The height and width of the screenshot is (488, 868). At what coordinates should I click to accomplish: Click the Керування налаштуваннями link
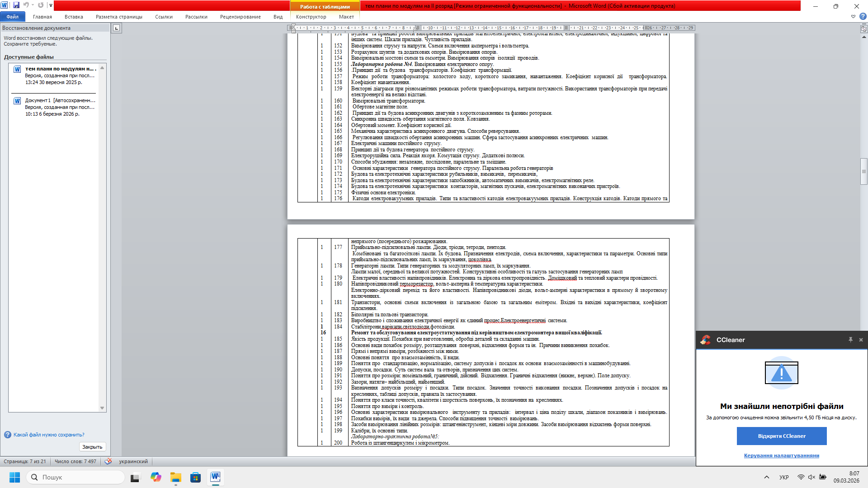point(781,455)
